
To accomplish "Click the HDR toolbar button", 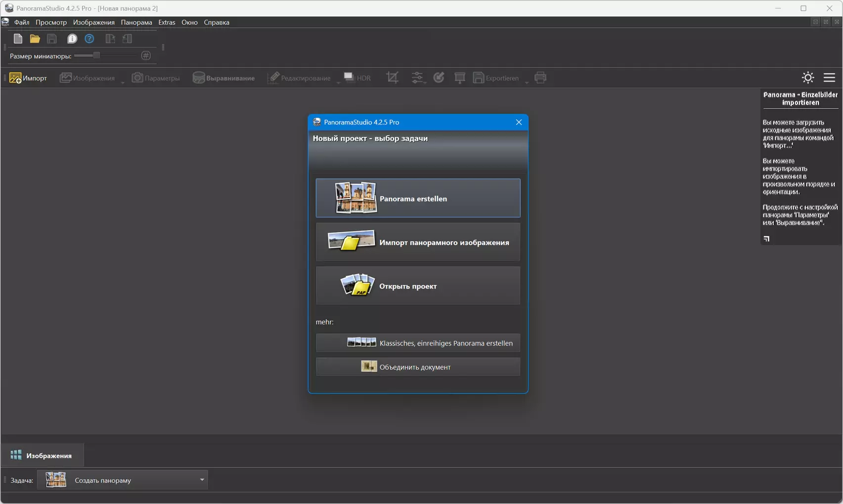I will (357, 78).
